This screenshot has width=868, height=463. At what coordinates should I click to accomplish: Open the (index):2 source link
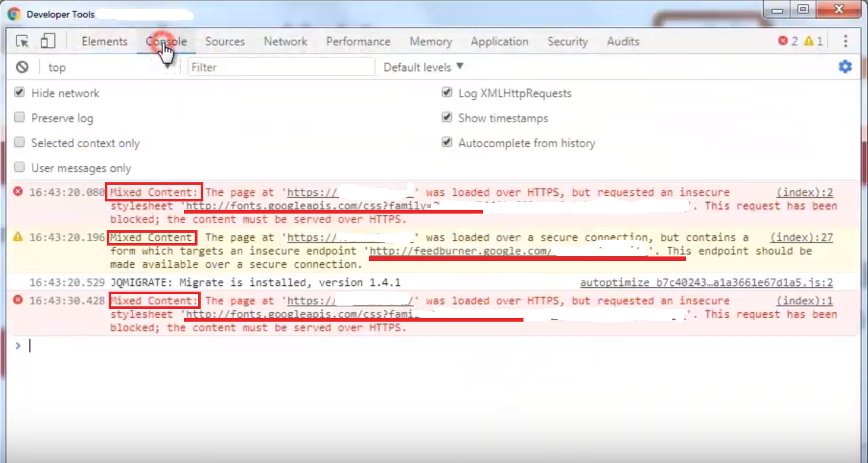tap(805, 192)
